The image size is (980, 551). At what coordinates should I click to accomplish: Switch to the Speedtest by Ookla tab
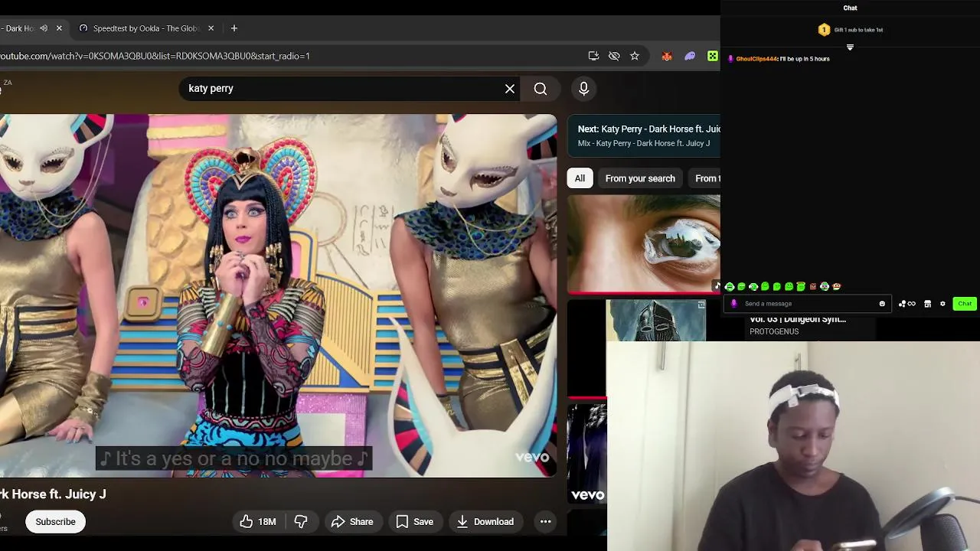(x=145, y=28)
